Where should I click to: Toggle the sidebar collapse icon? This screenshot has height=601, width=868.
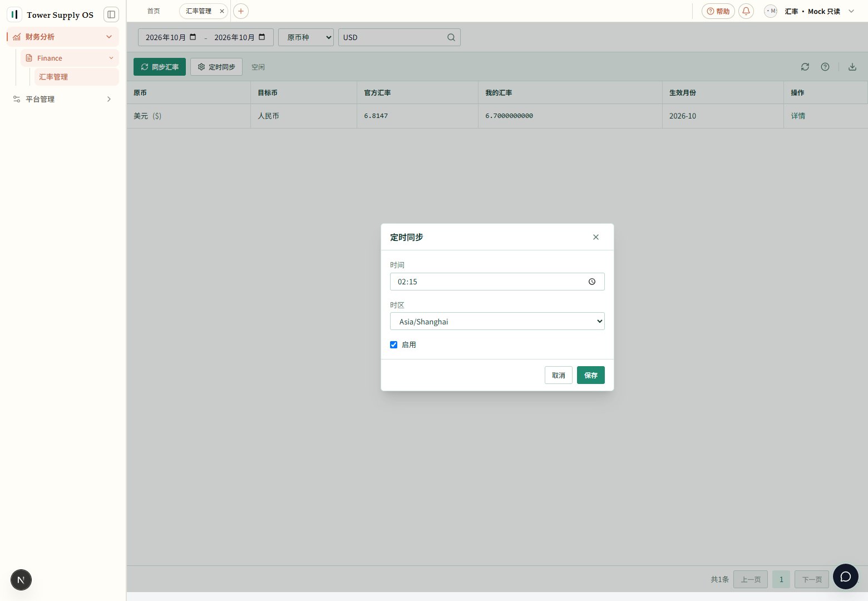pyautogui.click(x=111, y=14)
